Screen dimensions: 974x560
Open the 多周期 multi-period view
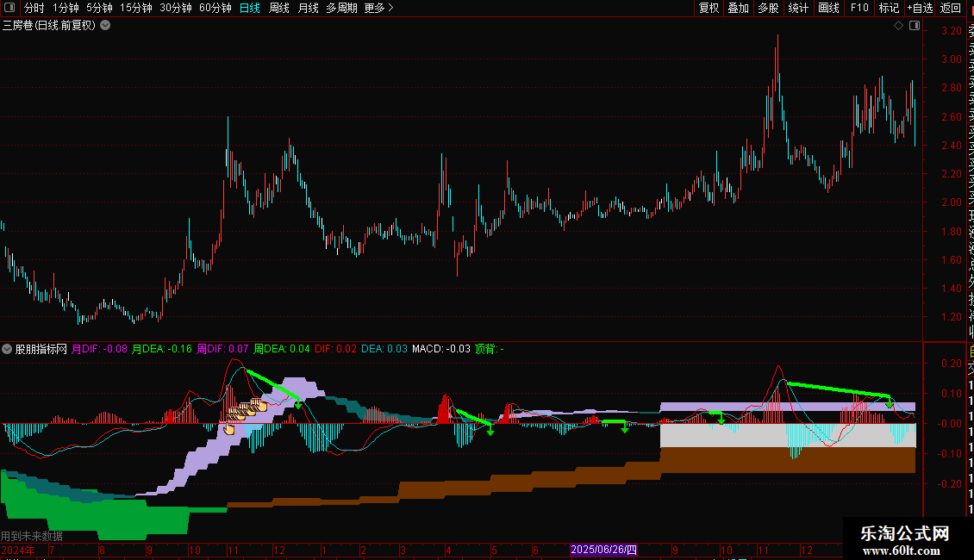[x=341, y=8]
